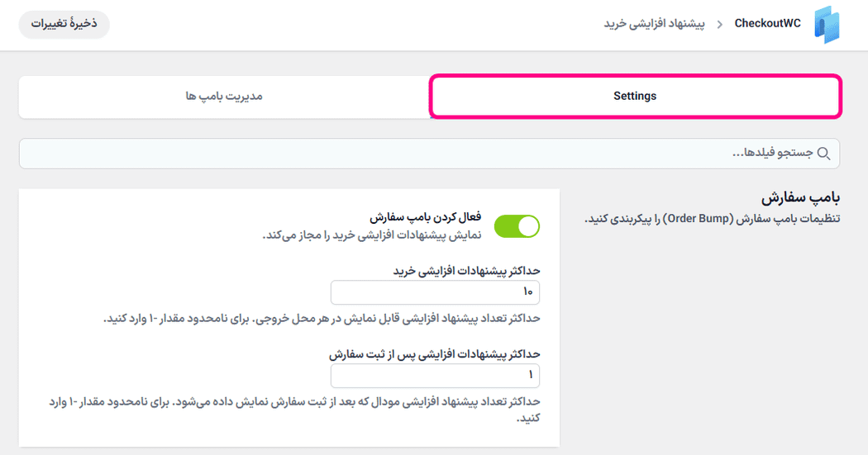Screen dimensions: 868x455
Task: Click the CheckoutWC blue logo icon
Action: pos(827,24)
